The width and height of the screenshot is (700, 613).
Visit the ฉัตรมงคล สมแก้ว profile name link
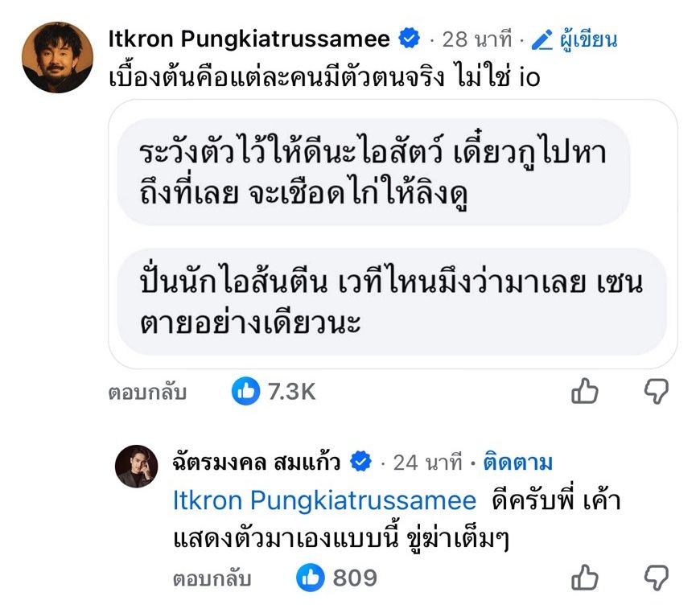257,463
